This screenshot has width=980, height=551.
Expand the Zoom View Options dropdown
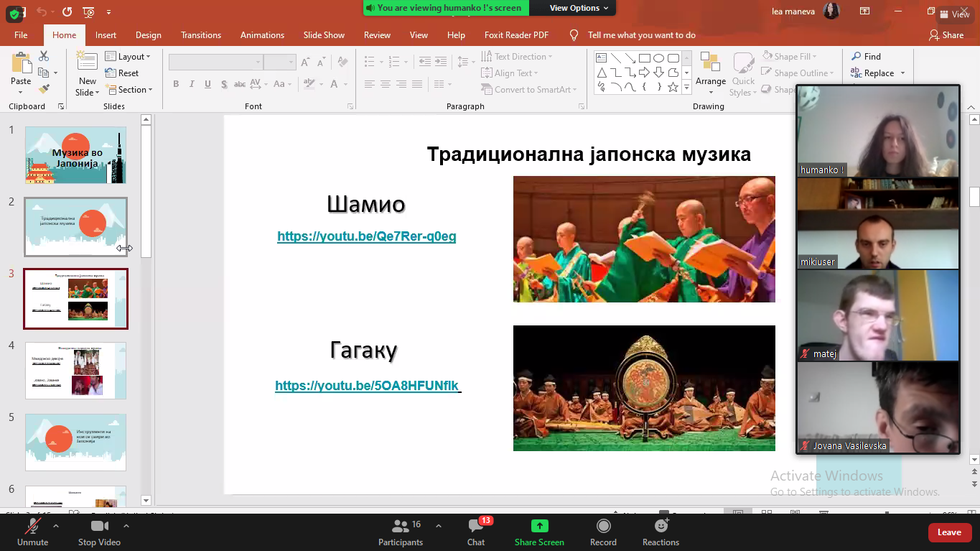pos(579,8)
